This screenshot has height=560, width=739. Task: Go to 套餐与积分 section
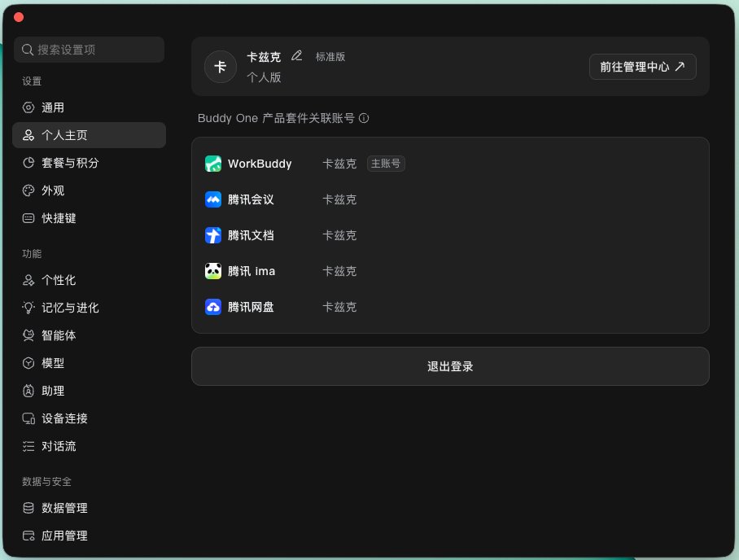click(x=89, y=163)
